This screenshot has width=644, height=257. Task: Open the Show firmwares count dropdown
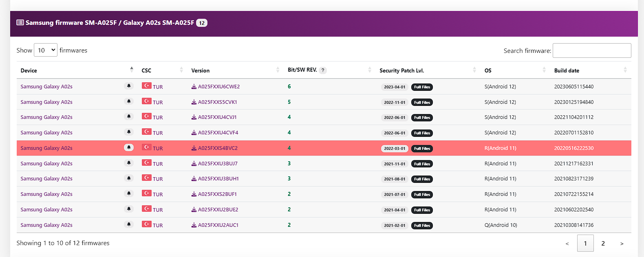point(46,50)
